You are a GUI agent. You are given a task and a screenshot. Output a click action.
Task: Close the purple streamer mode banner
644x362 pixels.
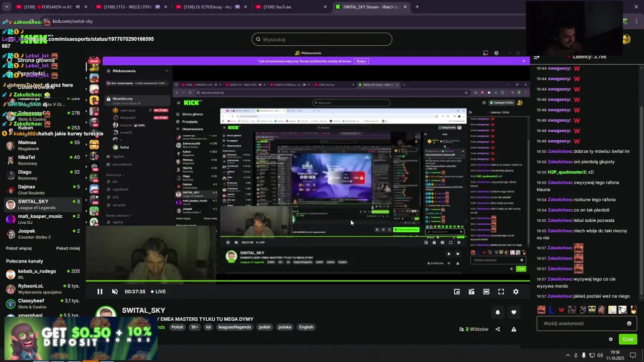pos(523,61)
